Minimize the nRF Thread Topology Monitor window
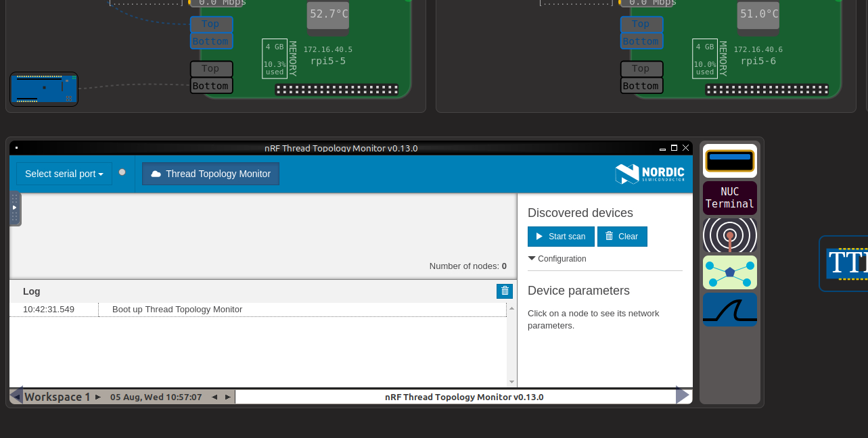868x438 pixels. [x=662, y=148]
